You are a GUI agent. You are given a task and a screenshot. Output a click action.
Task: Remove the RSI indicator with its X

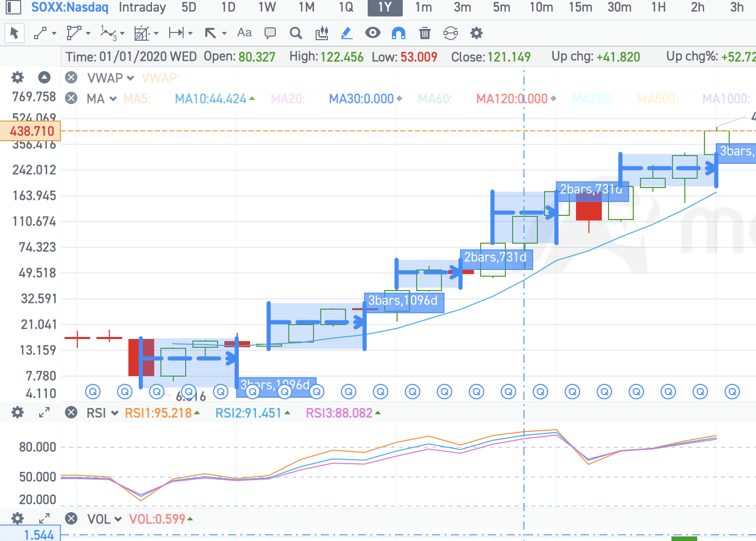(71, 413)
